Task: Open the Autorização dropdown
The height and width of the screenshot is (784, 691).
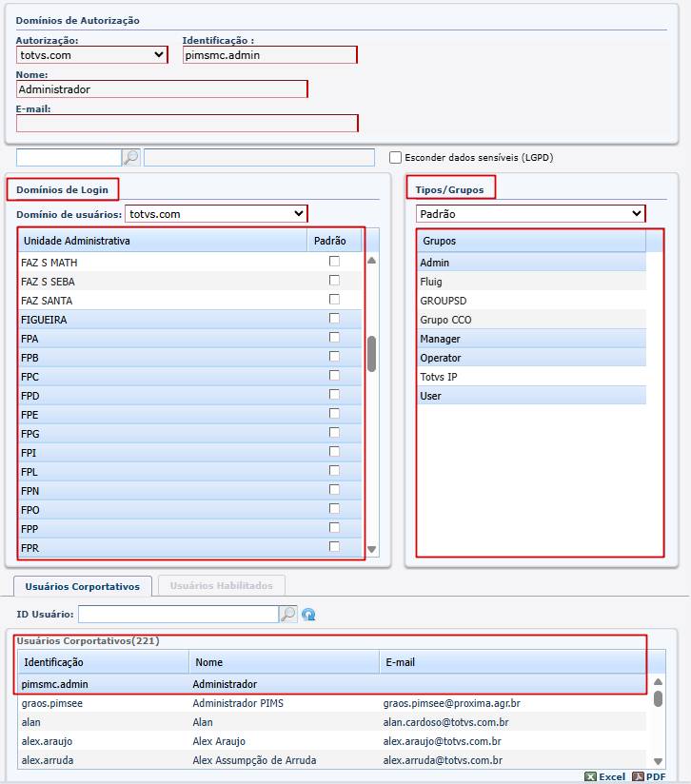Action: [x=92, y=55]
